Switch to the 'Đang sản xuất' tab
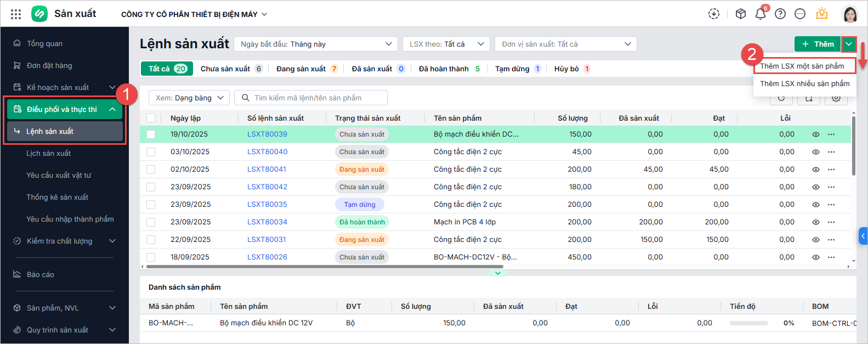This screenshot has width=868, height=344. (301, 69)
